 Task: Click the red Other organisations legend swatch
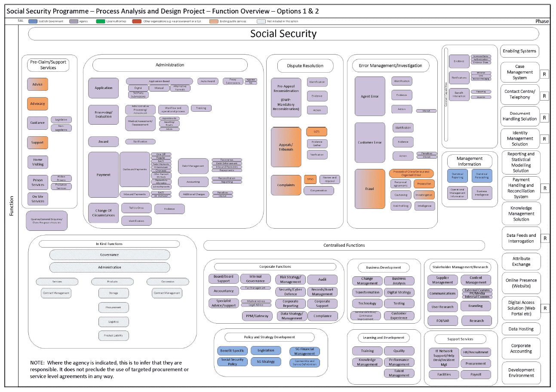click(x=137, y=21)
